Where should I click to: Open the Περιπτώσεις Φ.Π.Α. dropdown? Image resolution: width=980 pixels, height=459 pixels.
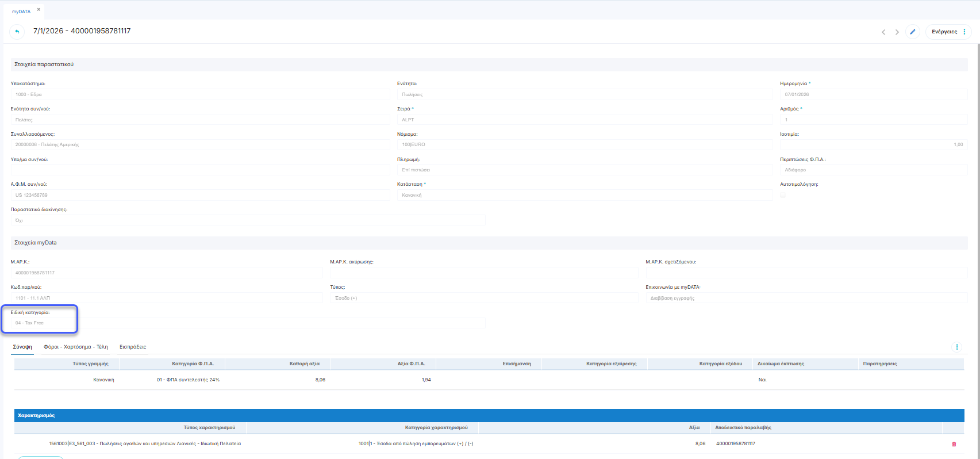873,170
